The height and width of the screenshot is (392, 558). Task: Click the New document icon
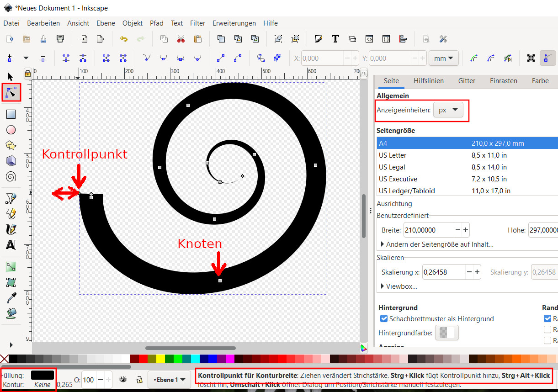click(x=10, y=39)
